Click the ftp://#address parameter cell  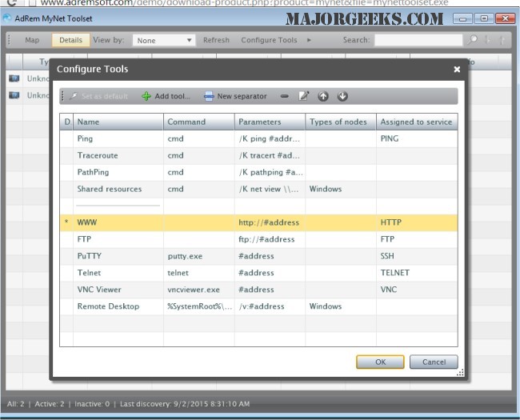(x=270, y=239)
